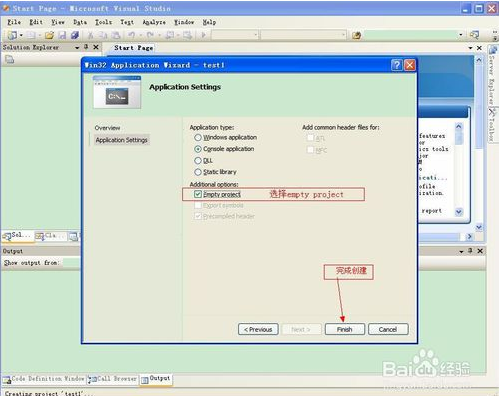Open the Solution Explorer window position dropdown
Viewport: 500px width, 396px height.
click(x=77, y=48)
